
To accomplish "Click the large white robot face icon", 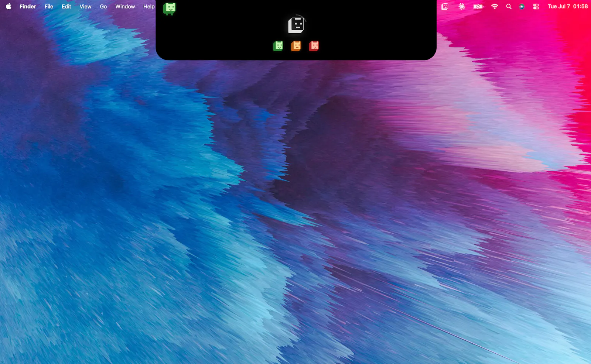I will pos(296,25).
